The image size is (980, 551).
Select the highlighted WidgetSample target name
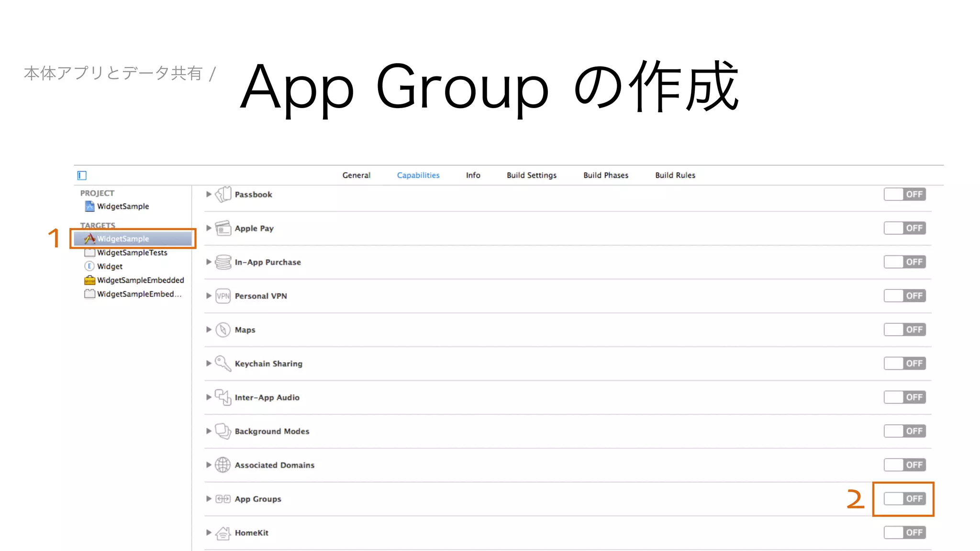(x=123, y=239)
